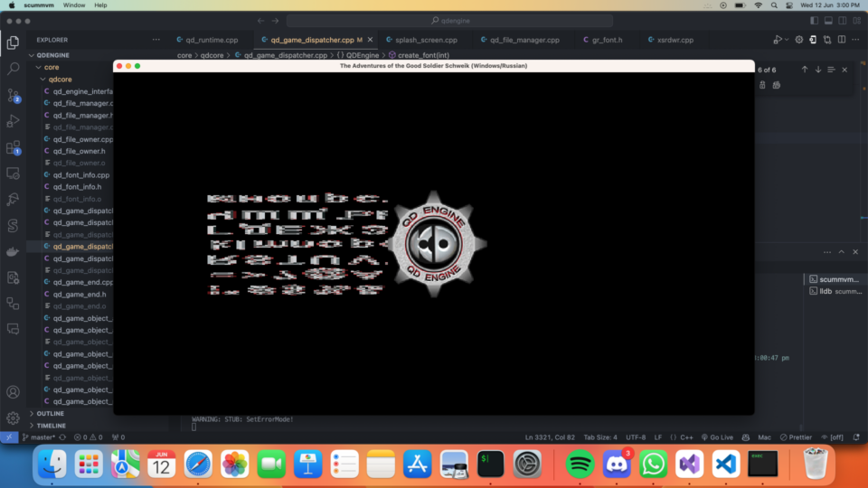Open the Search view in activity bar
The image size is (868, 488).
pos(13,68)
